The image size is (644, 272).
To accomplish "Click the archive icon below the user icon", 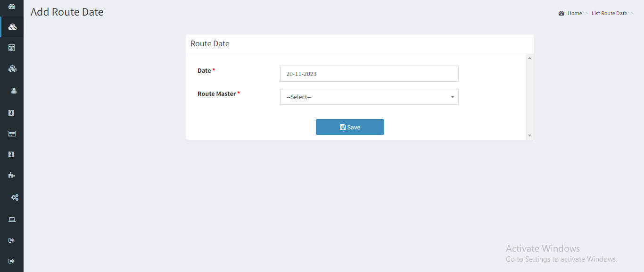I will point(12,113).
